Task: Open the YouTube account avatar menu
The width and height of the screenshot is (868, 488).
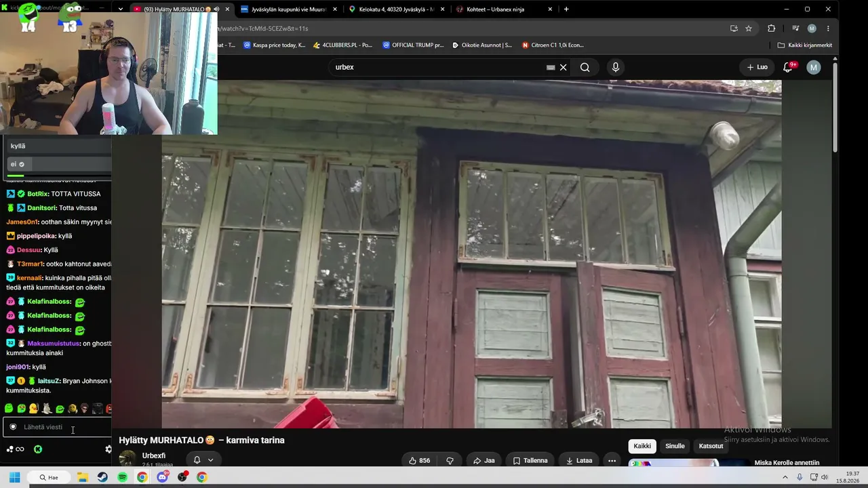Action: 814,67
